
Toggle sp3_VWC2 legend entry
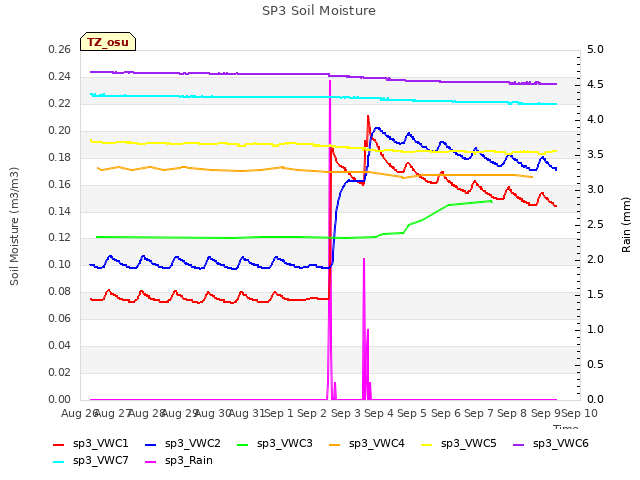click(182, 444)
